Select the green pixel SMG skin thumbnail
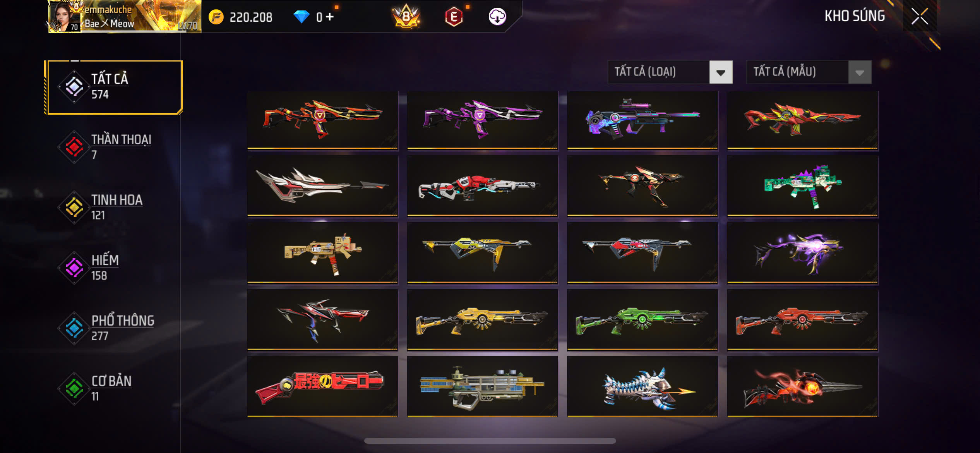 [x=802, y=185]
